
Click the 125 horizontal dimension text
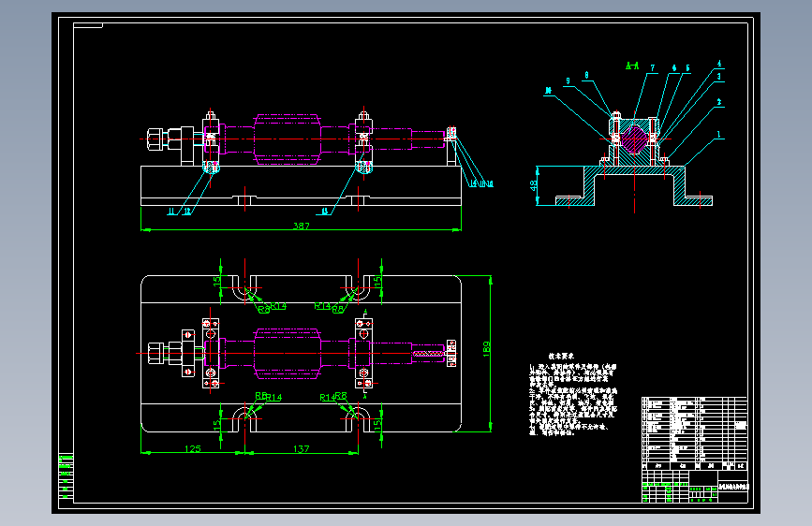coord(193,449)
